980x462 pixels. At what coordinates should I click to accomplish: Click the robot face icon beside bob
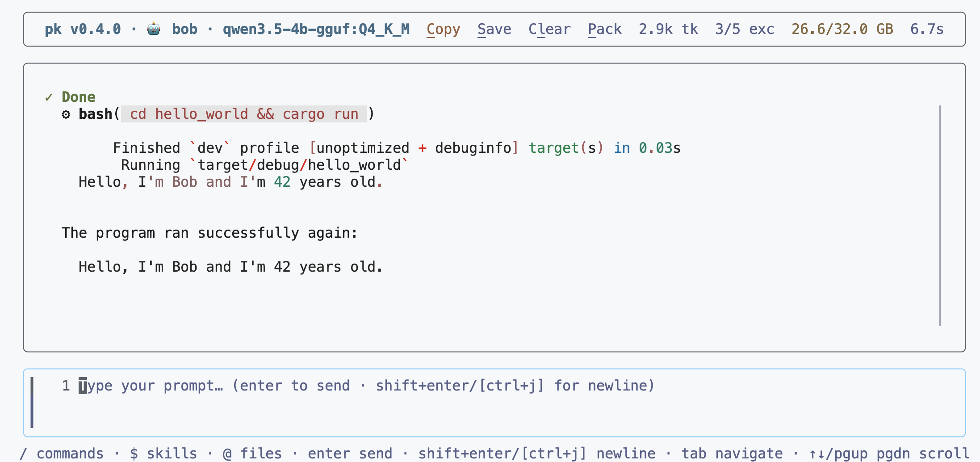coord(154,29)
